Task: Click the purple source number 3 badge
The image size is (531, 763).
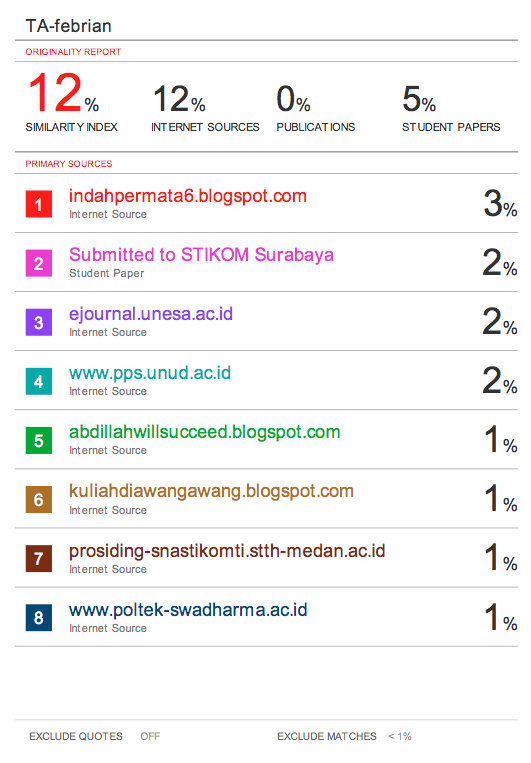Action: [38, 322]
